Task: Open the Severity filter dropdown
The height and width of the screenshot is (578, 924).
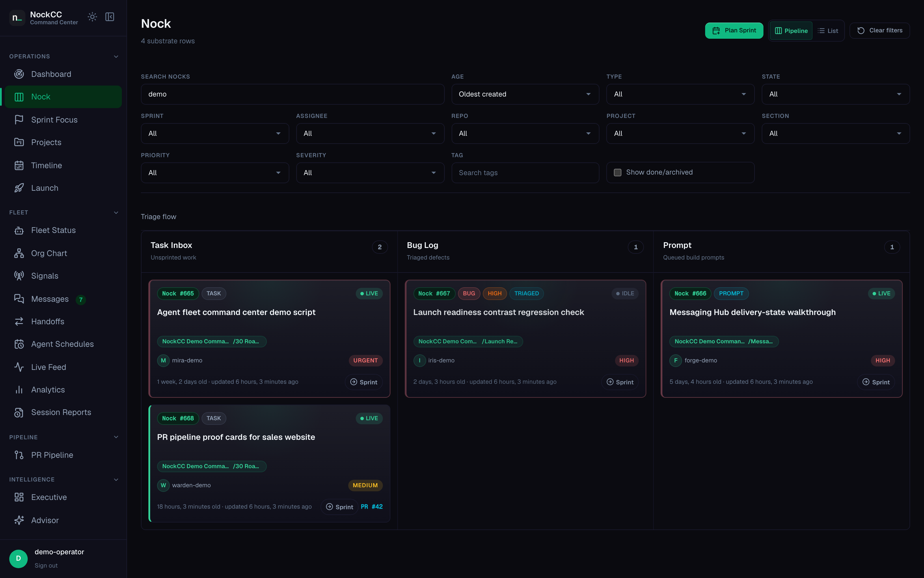Action: [x=370, y=173]
